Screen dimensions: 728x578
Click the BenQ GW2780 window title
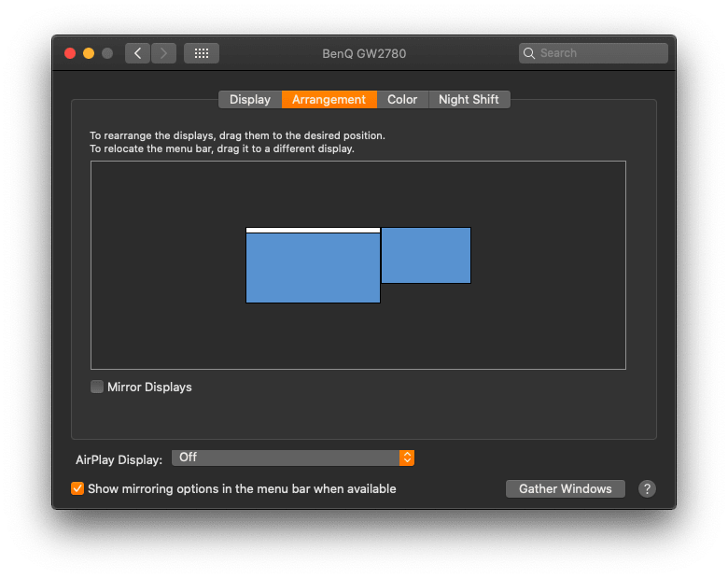point(364,53)
